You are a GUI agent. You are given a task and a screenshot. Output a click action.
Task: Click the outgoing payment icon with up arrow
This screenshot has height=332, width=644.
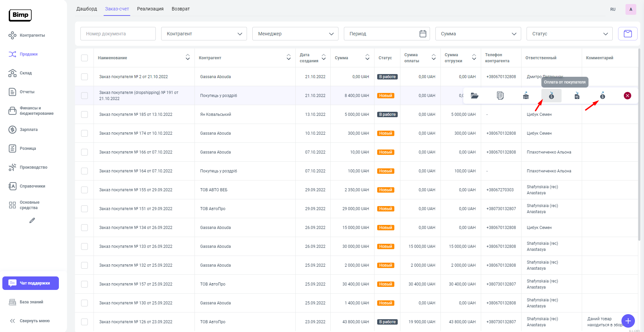[x=602, y=96]
